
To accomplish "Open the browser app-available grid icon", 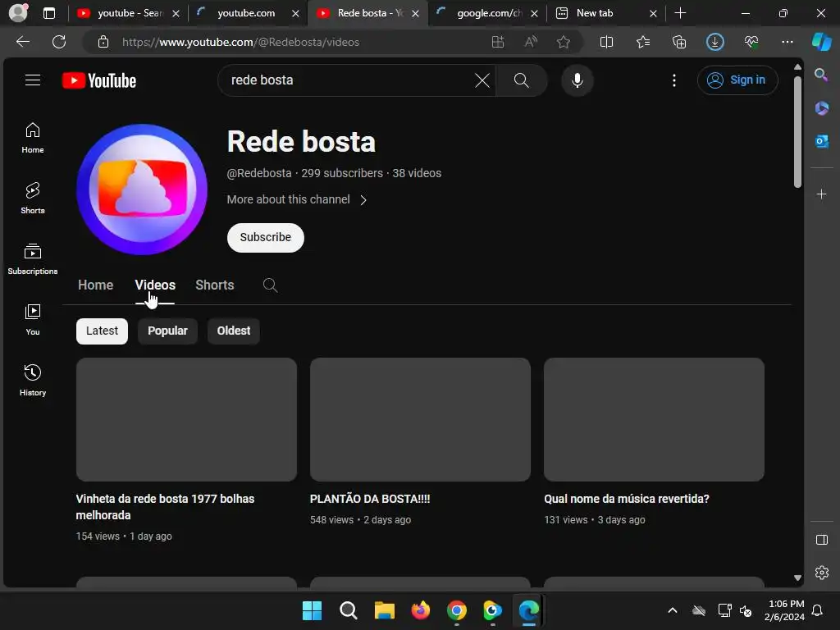I will [x=498, y=42].
